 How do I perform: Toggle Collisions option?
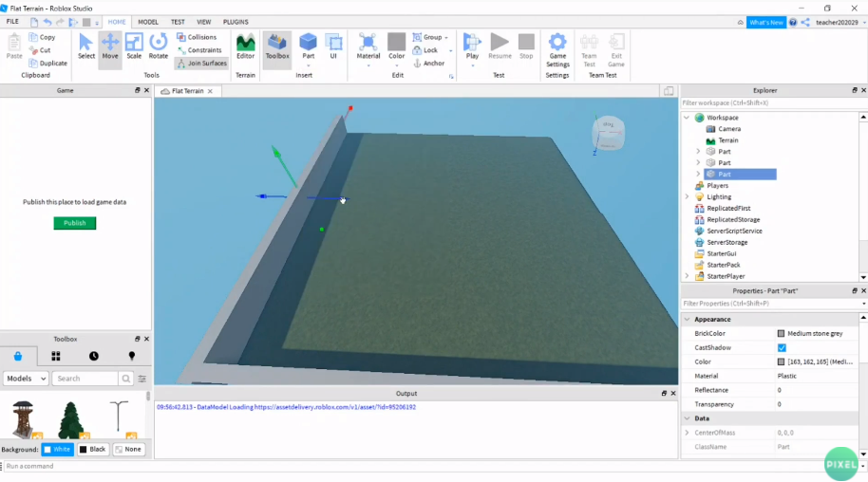197,37
